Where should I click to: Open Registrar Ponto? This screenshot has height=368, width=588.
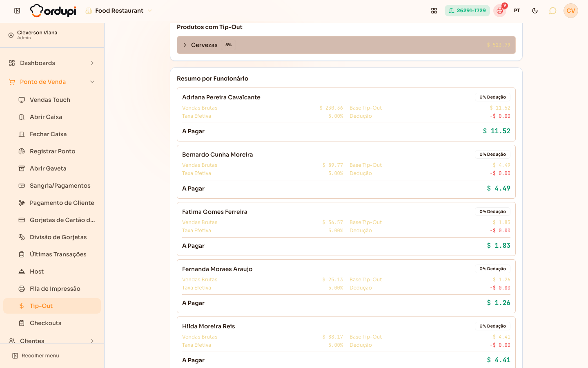(52, 151)
